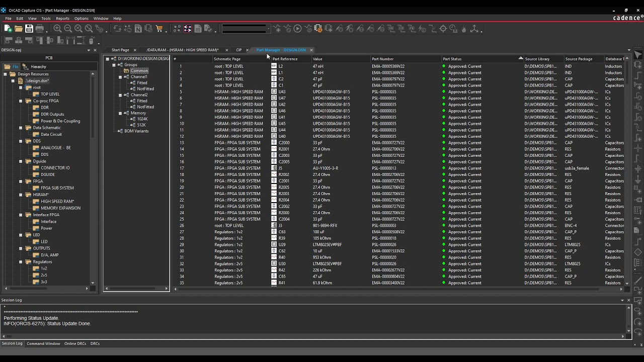Click the New document toolbar icon
Image resolution: width=644 pixels, height=362 pixels.
(8, 29)
